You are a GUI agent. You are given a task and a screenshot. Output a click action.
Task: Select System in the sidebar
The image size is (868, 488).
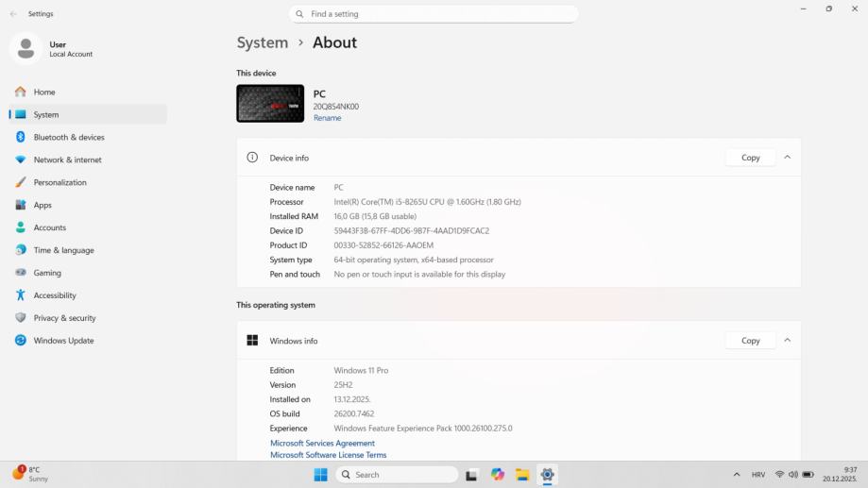pos(88,114)
